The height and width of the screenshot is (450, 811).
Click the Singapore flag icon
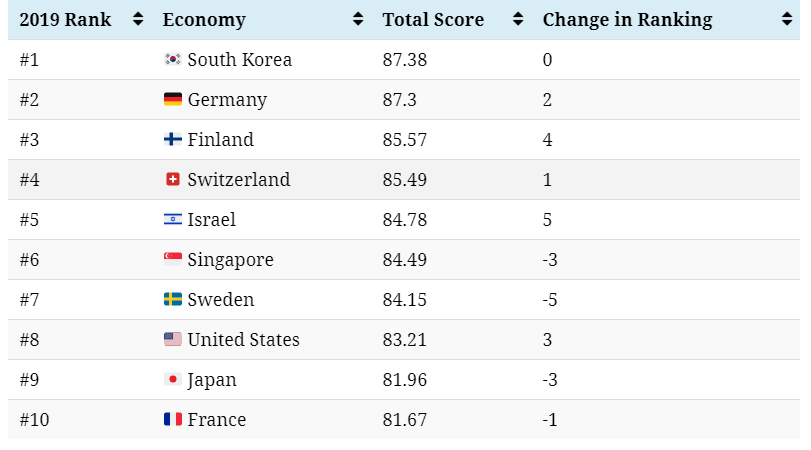(x=172, y=260)
